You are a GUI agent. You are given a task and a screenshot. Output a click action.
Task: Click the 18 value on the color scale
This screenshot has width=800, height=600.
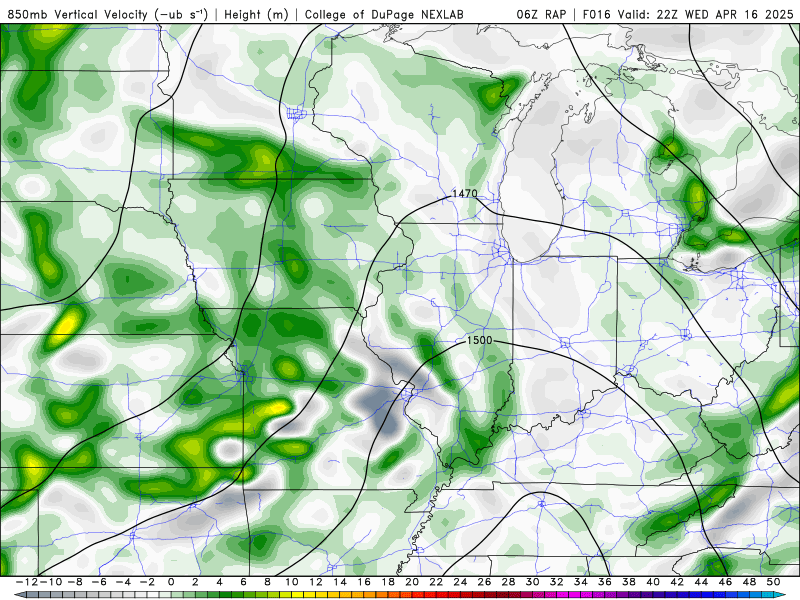tap(388, 582)
